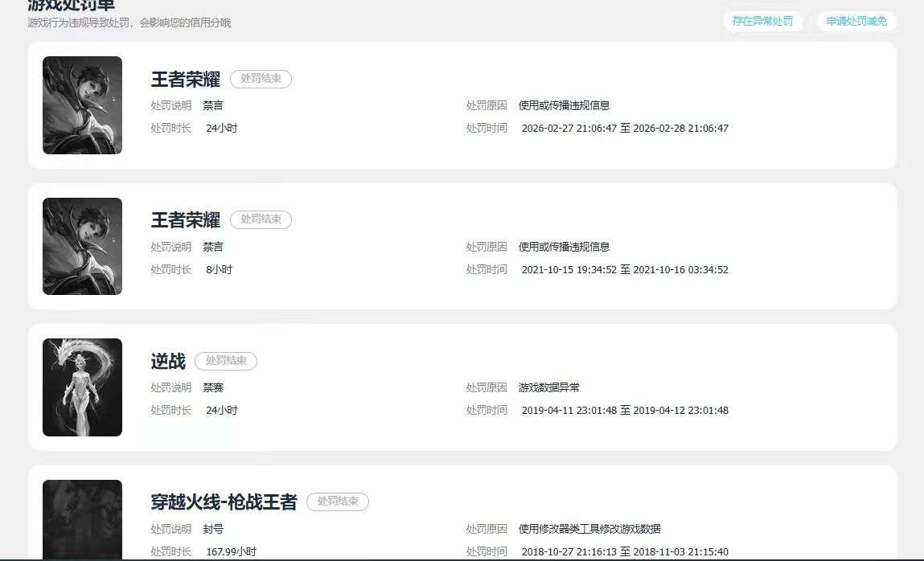Click 禁言 description on the 2021-10-15 card
The height and width of the screenshot is (561, 924).
click(213, 247)
